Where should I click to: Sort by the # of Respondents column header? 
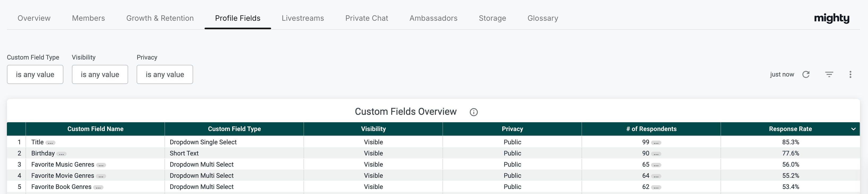coord(651,129)
